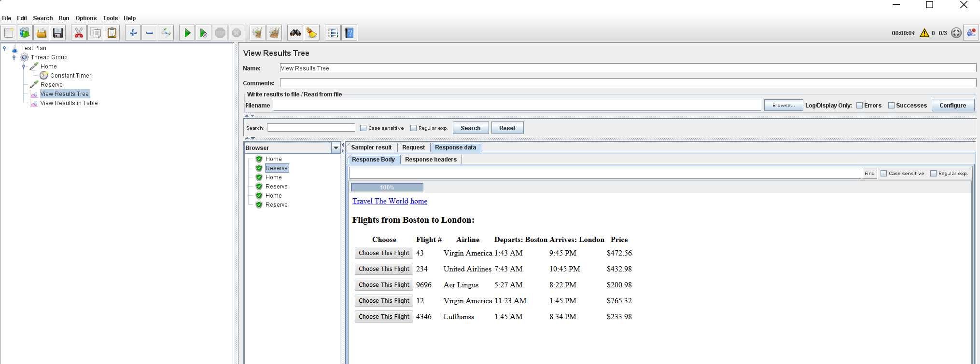Screen dimensions: 980x364
Task: Open the Options menu
Action: click(x=86, y=18)
